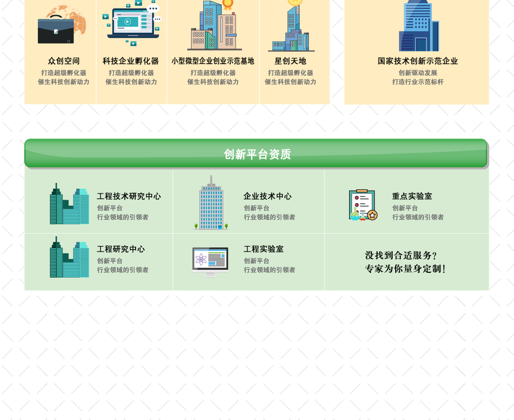Click 催生科技创新动力 text under 科技企业孵化器

coord(131,82)
